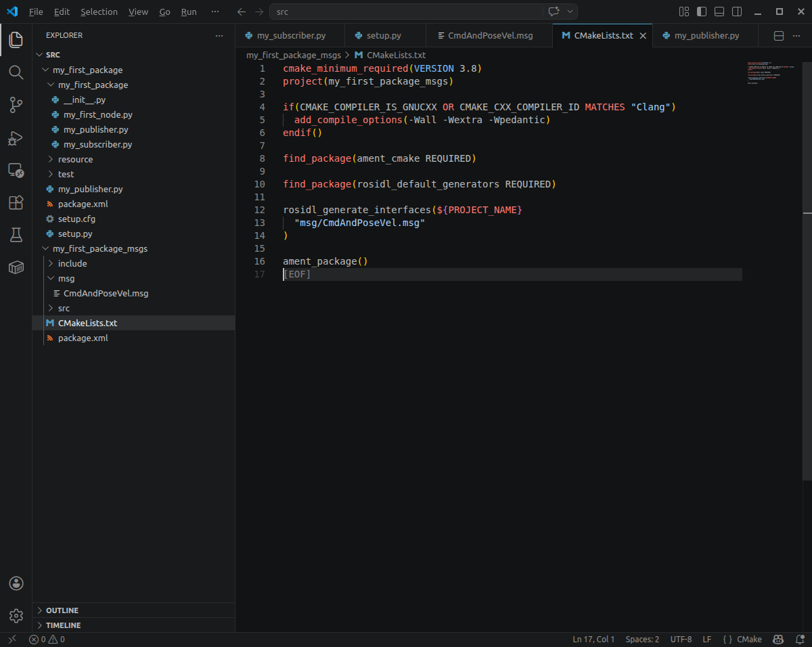The image size is (812, 647).
Task: Split the editor with the layout icon
Action: point(779,36)
